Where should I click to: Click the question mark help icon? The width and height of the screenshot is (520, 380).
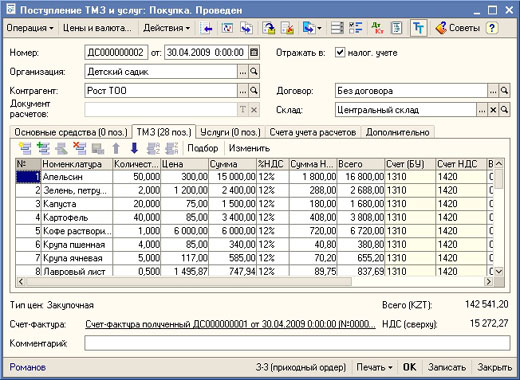(492, 28)
